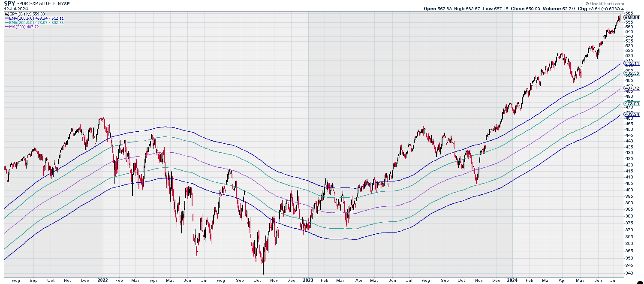
Task: Click the 455 price axis label
Action: click(629, 124)
